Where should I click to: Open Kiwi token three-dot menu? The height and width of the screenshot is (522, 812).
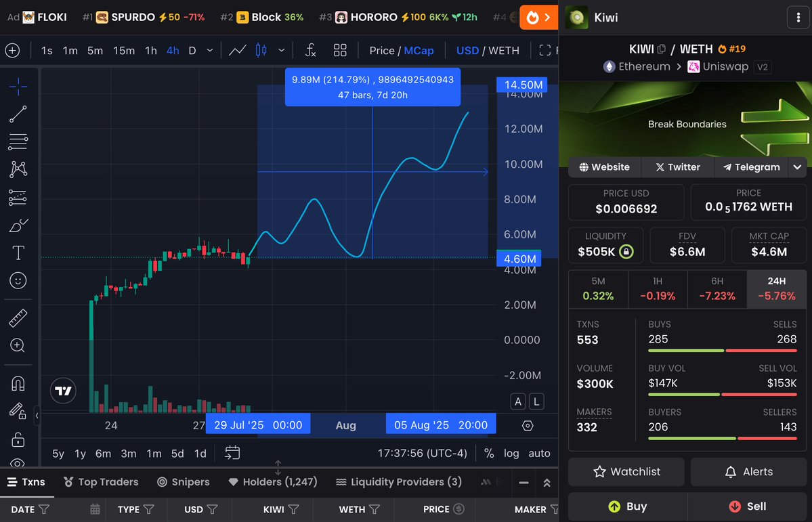tap(798, 18)
